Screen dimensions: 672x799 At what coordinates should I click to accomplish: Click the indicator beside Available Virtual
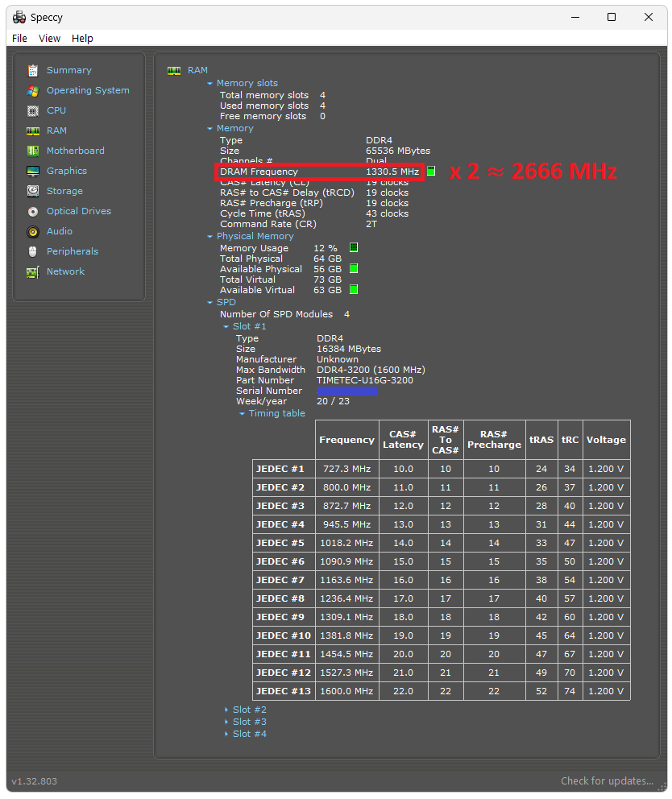point(353,289)
